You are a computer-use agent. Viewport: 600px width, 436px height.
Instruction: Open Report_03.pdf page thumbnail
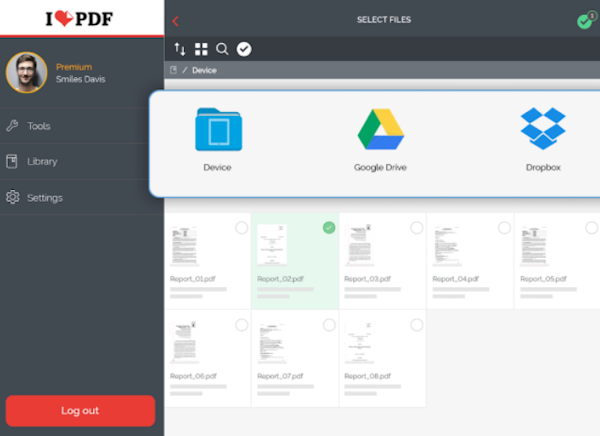click(359, 245)
